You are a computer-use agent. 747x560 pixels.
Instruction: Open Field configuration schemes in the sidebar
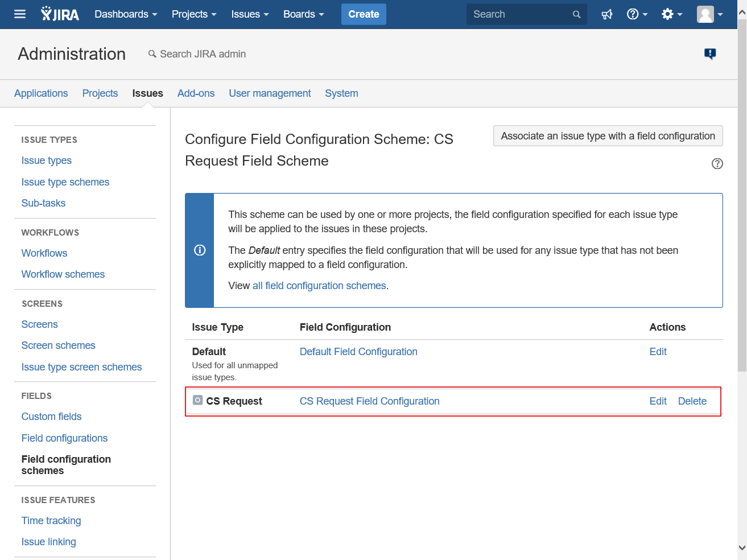coord(66,465)
